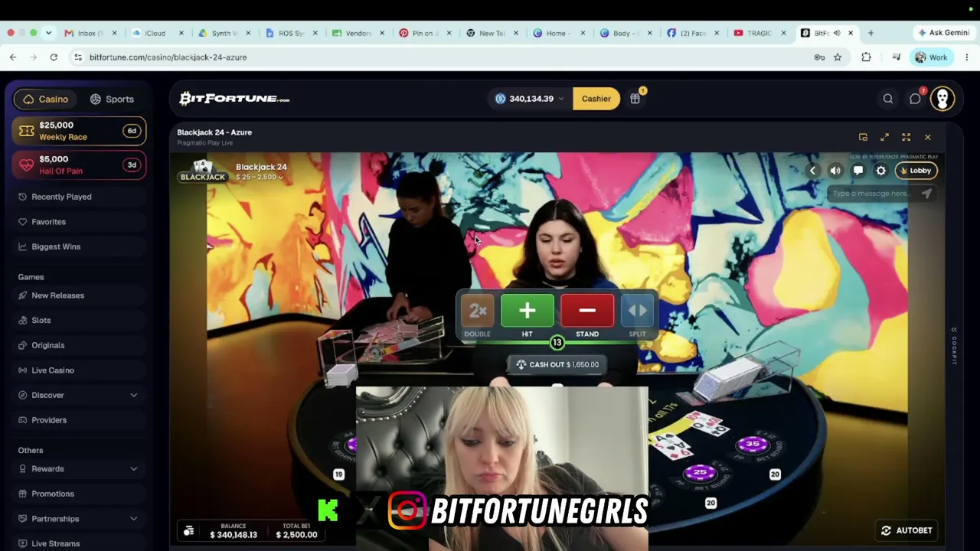Enter fullscreen game mode
980x551 pixels.
click(906, 137)
